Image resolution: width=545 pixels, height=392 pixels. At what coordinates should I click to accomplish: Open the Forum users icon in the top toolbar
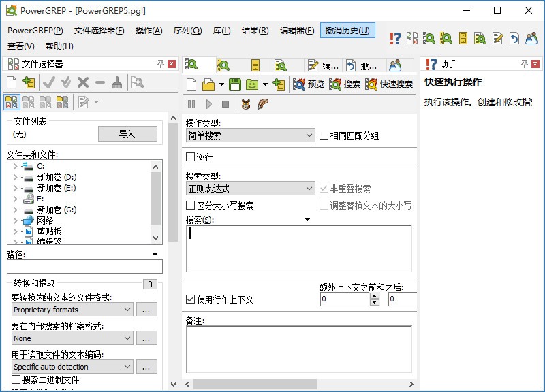[x=531, y=38]
